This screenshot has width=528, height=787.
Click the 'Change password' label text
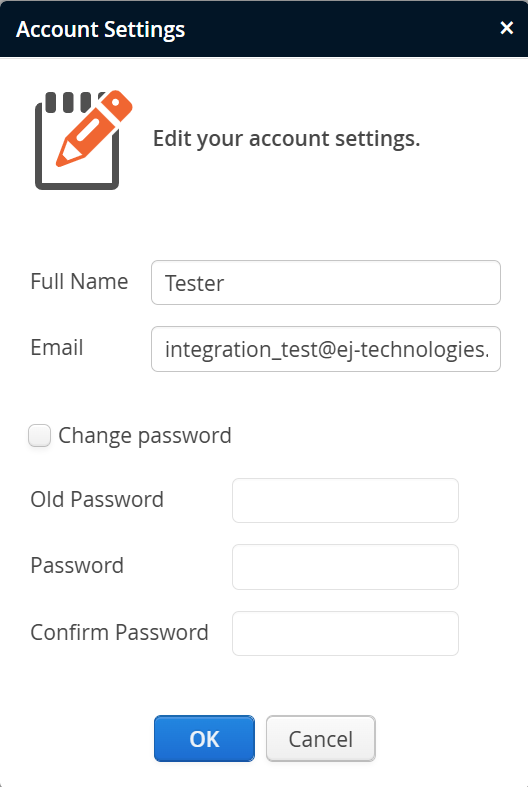pyautogui.click(x=145, y=435)
